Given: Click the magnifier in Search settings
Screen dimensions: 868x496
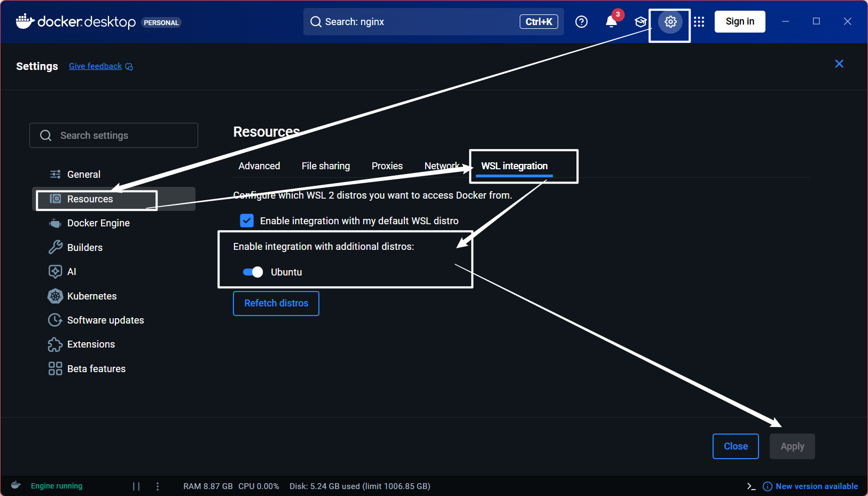Looking at the screenshot, I should [46, 136].
